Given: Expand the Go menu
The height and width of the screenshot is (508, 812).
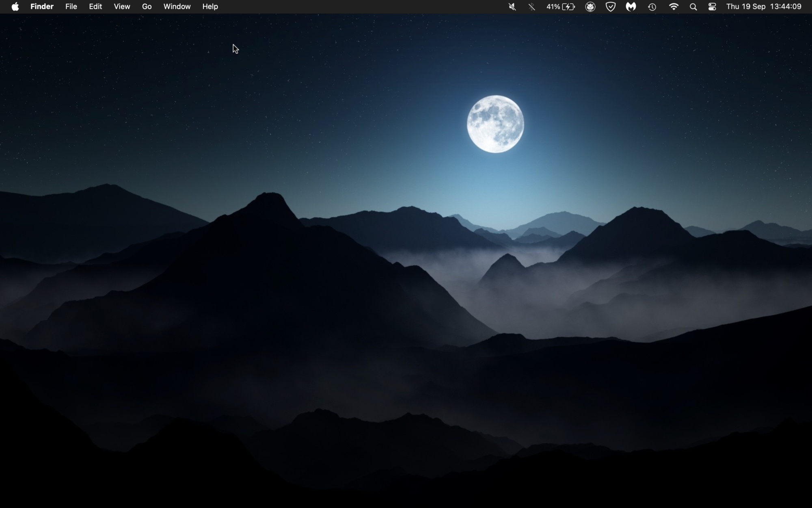Looking at the screenshot, I should coord(147,7).
